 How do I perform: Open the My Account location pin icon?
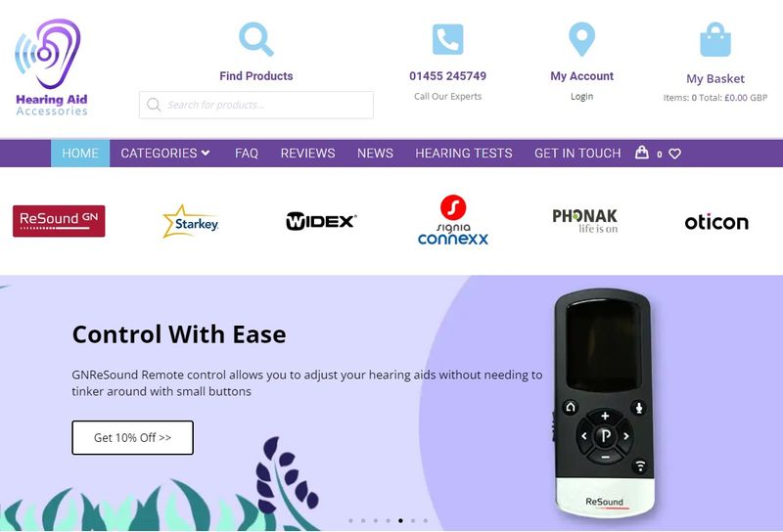[x=581, y=39]
